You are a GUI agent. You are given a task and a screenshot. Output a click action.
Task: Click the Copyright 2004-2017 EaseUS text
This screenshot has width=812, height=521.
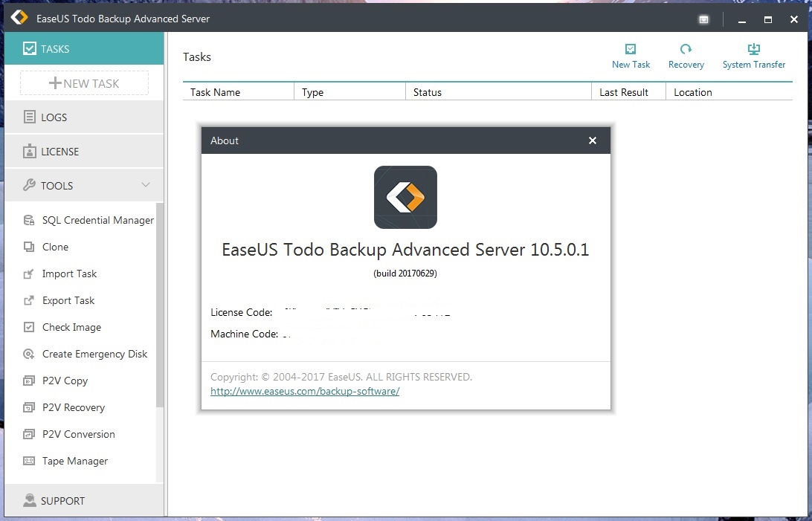tap(341, 377)
